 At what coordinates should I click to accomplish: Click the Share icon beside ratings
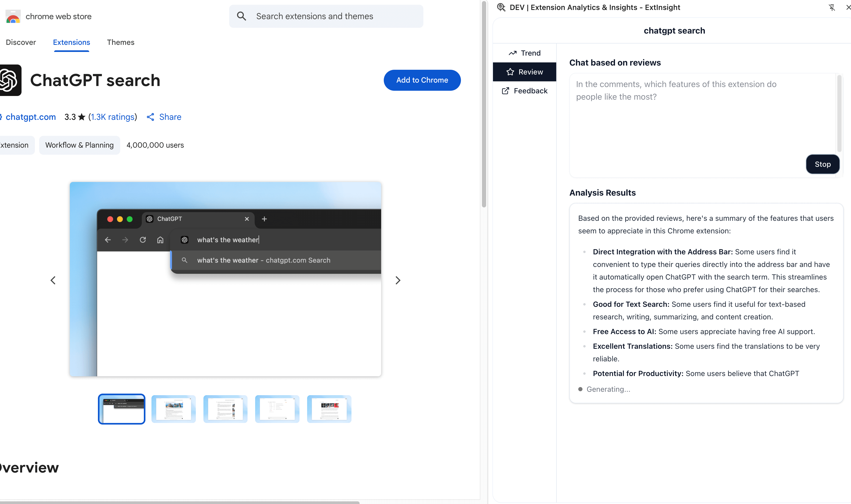[151, 117]
